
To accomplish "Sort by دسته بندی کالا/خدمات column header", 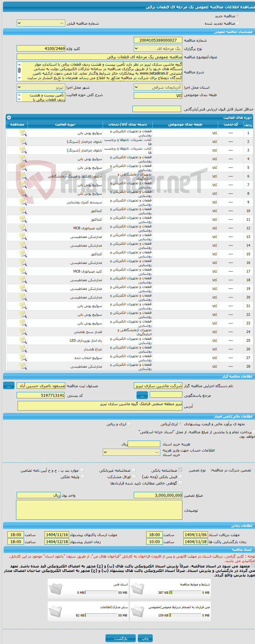I will pos(128,124).
